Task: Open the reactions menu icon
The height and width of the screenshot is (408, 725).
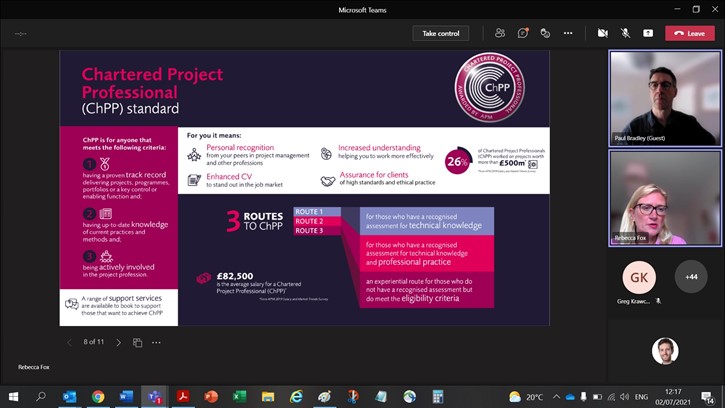Action: pos(545,33)
